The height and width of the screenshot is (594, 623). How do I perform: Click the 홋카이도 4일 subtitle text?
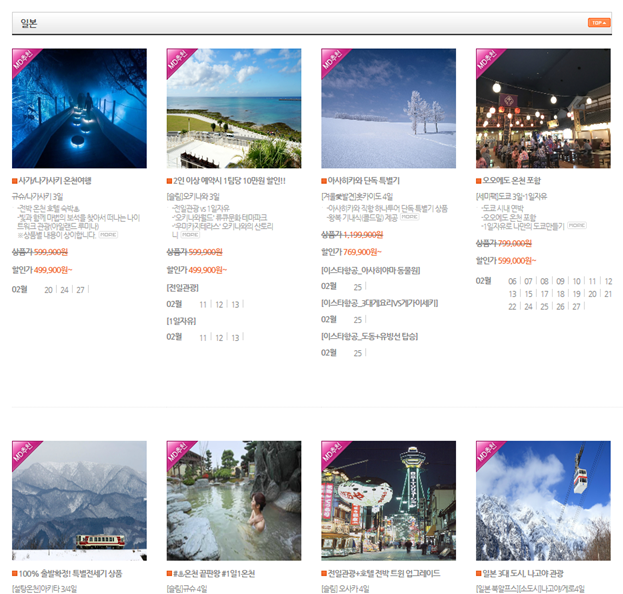[x=357, y=196]
